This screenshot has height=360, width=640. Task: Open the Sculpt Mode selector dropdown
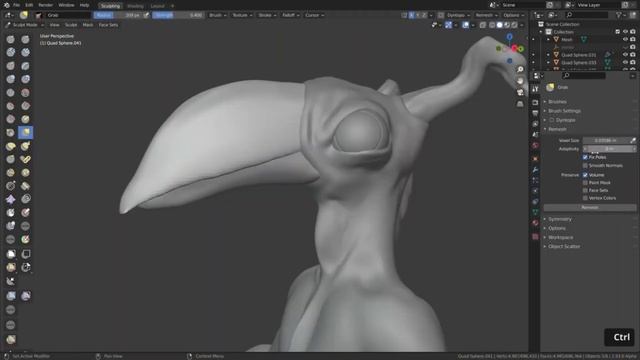click(x=24, y=25)
